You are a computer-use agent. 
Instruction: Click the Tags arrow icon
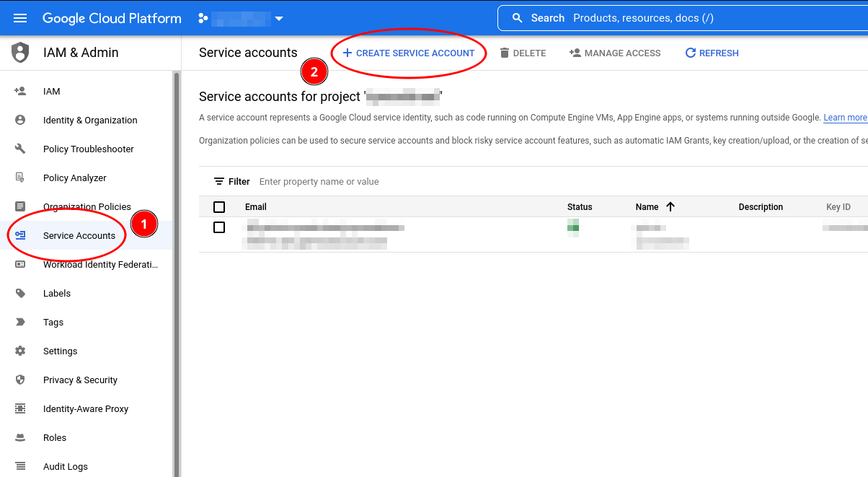(20, 322)
